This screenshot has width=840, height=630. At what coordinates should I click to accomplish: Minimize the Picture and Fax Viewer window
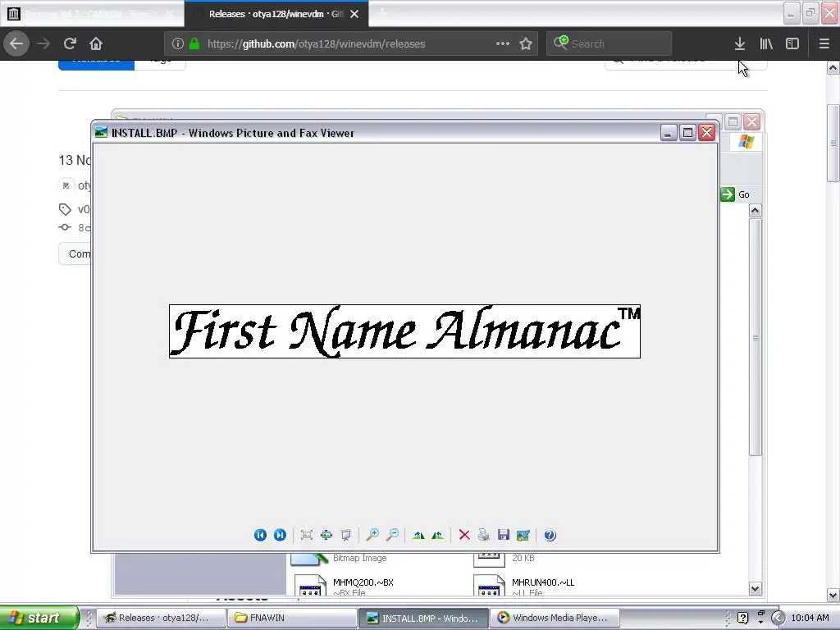668,132
